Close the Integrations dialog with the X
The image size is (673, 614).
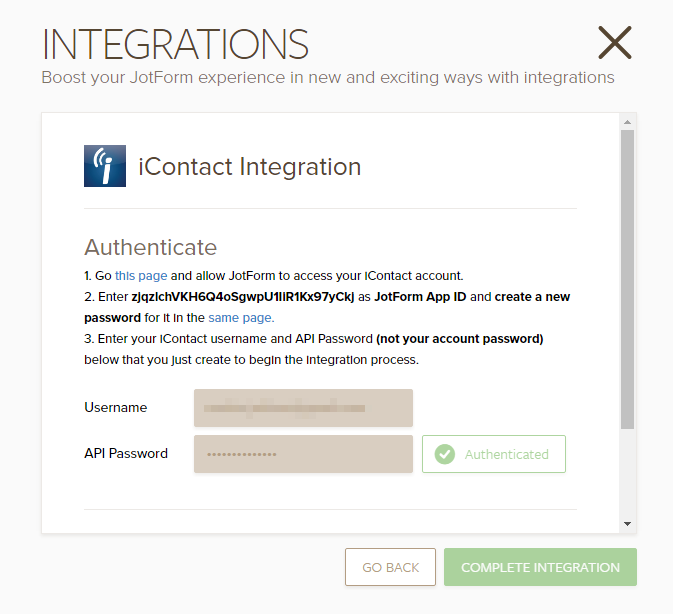pyautogui.click(x=614, y=43)
